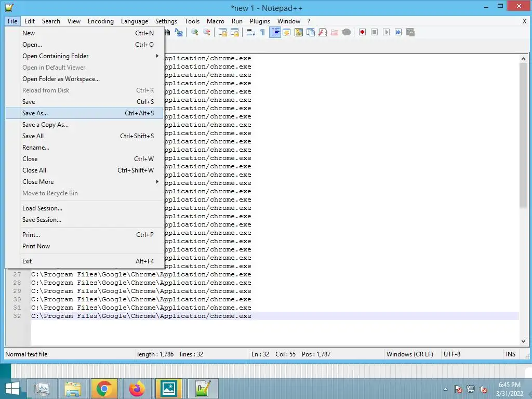Open the Encoding menu
The width and height of the screenshot is (532, 399).
101,21
